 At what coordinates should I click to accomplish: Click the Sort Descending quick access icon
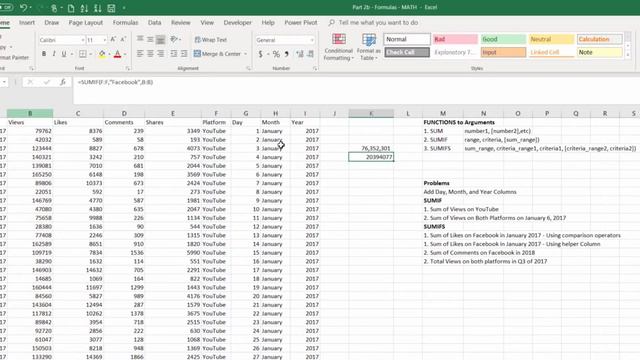tap(98, 8)
